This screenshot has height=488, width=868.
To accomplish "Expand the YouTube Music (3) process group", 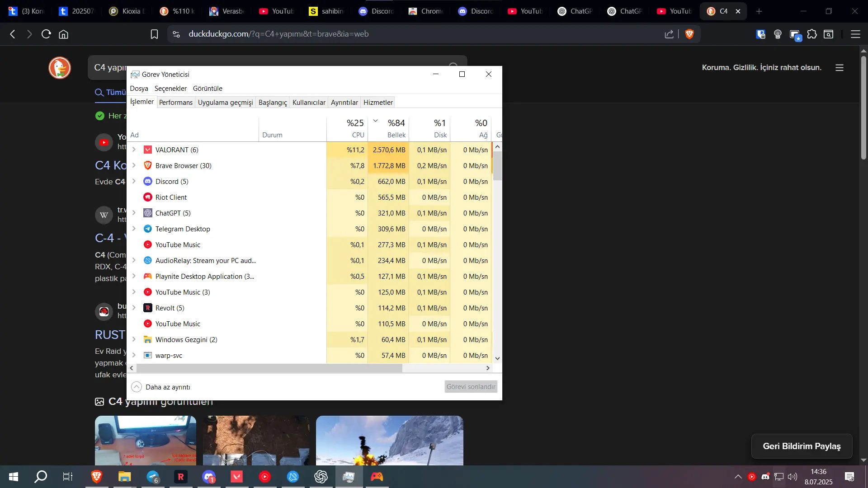I will [x=134, y=292].
